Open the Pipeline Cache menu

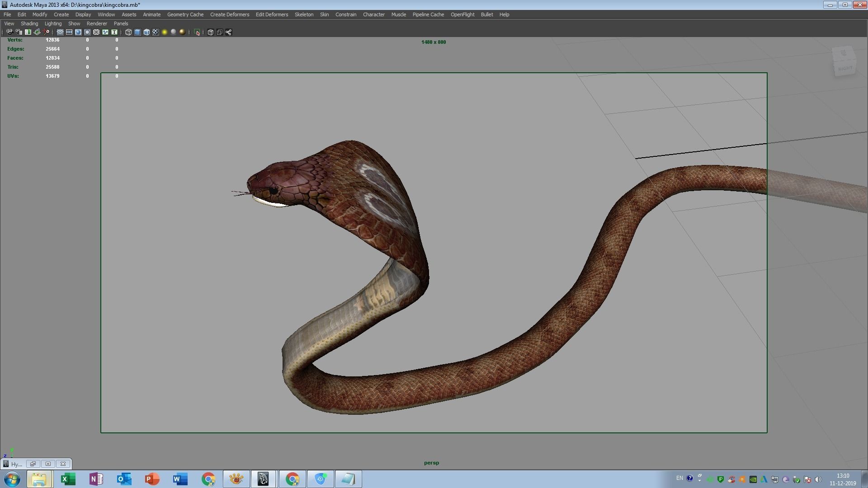click(428, 14)
